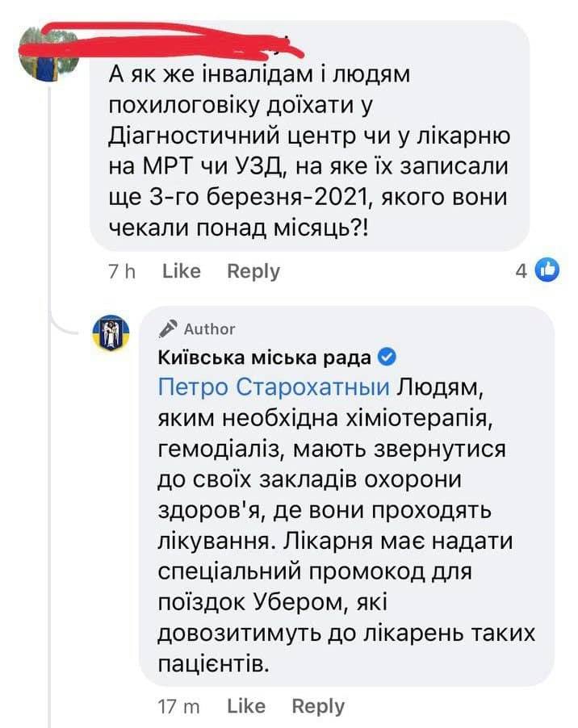Image resolution: width=578 pixels, height=728 pixels.
Task: Click the "17 m" reply timestamp
Action: [178, 706]
